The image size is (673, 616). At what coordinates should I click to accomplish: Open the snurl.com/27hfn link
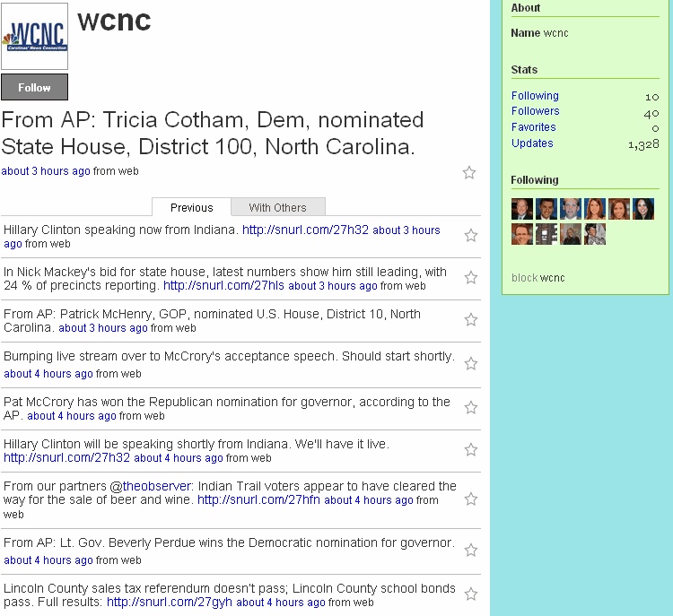(258, 499)
